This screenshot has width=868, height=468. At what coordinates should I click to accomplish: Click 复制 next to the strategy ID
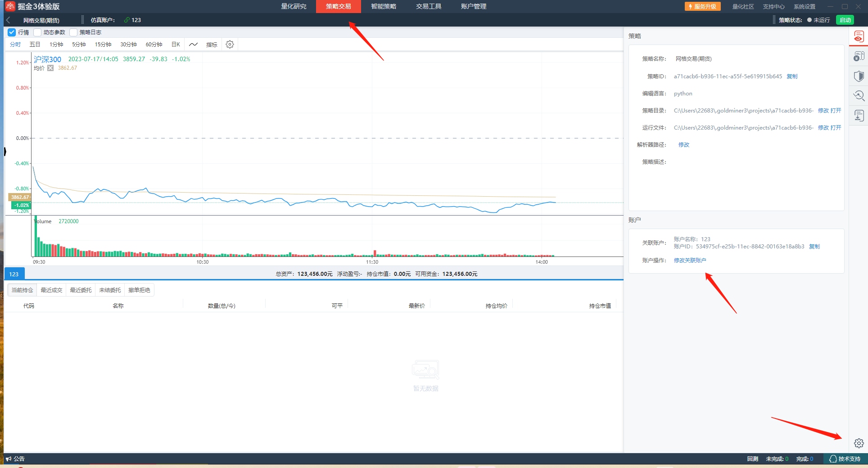click(x=792, y=76)
